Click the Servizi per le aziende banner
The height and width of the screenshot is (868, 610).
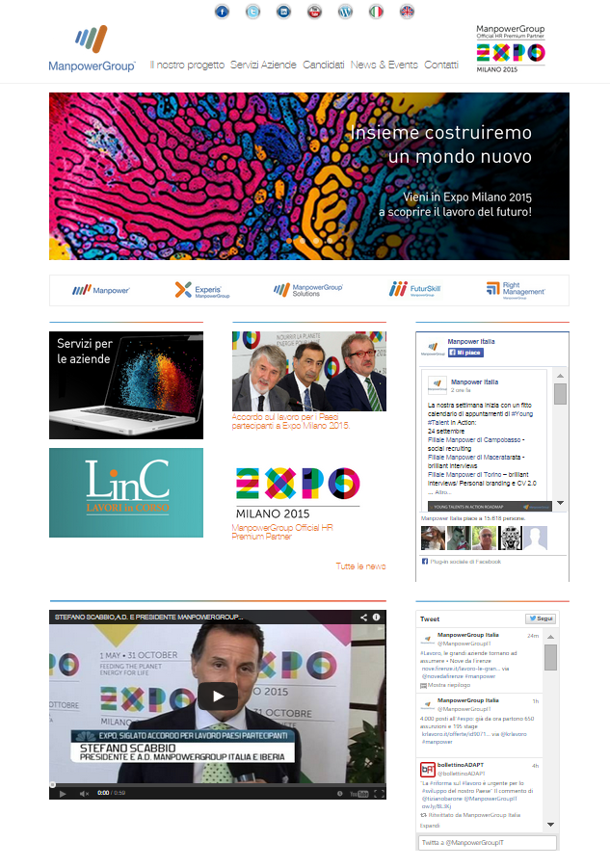126,385
